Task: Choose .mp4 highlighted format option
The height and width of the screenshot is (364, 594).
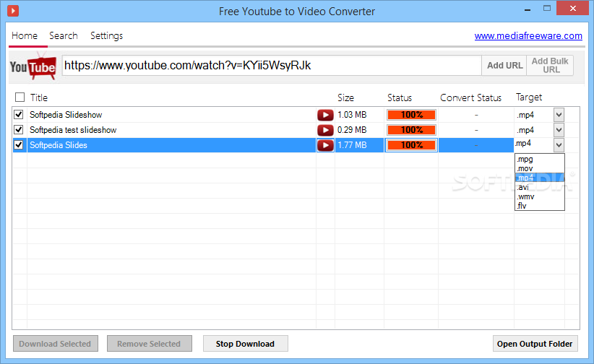Action: [540, 178]
